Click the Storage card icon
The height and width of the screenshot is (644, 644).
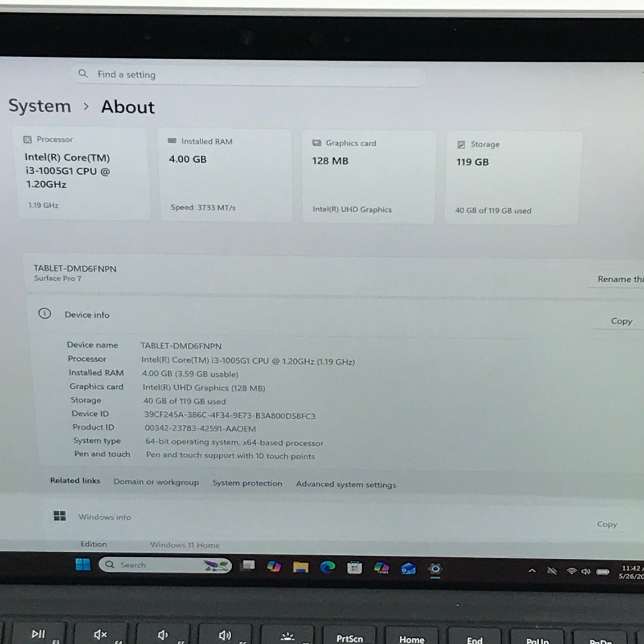(x=461, y=144)
